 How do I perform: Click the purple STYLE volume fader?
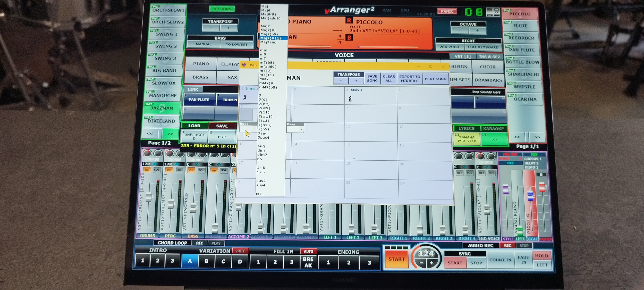(505, 189)
